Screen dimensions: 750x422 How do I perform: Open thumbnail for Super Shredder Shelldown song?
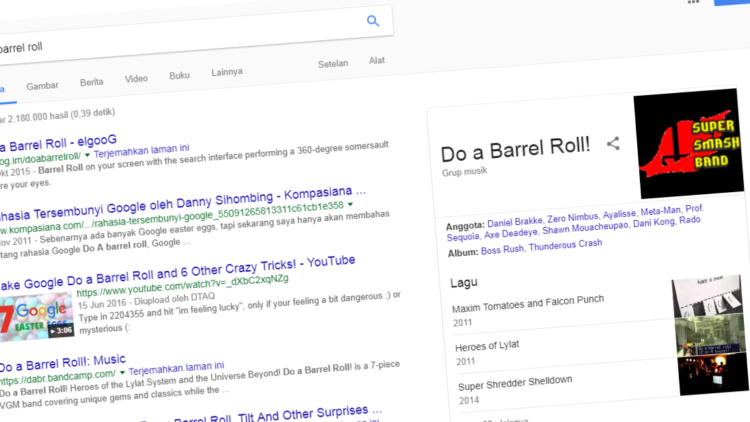point(714,374)
